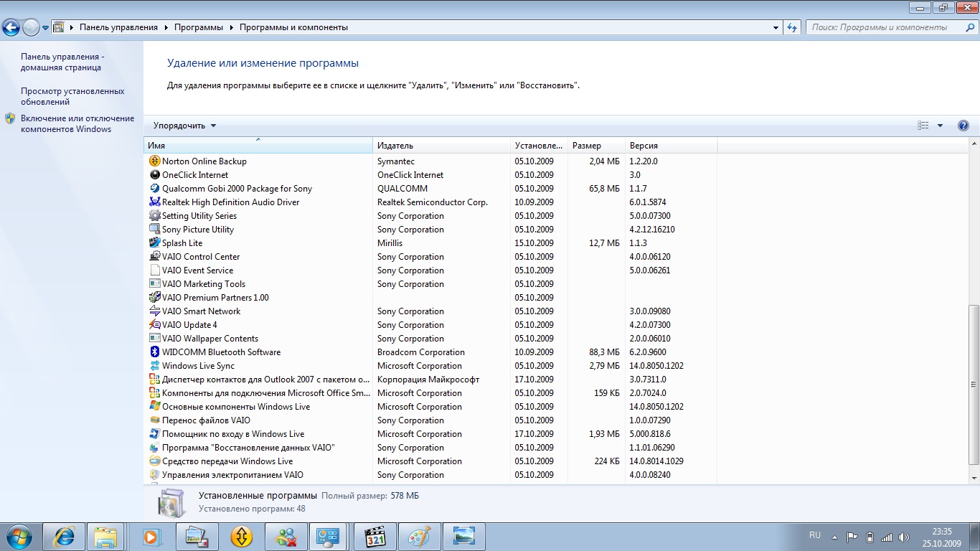Sort list by Издатель column header
Image resolution: width=980 pixels, height=551 pixels.
click(442, 146)
